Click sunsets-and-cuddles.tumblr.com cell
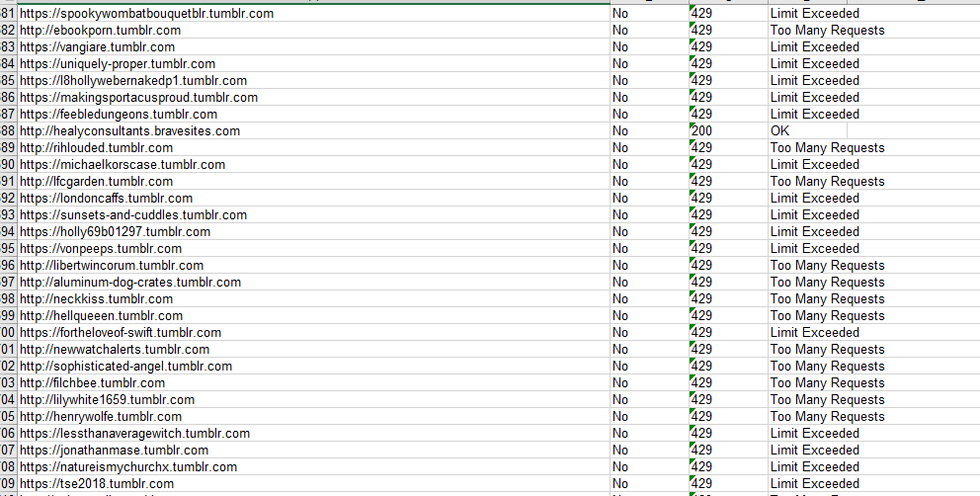 (314, 215)
